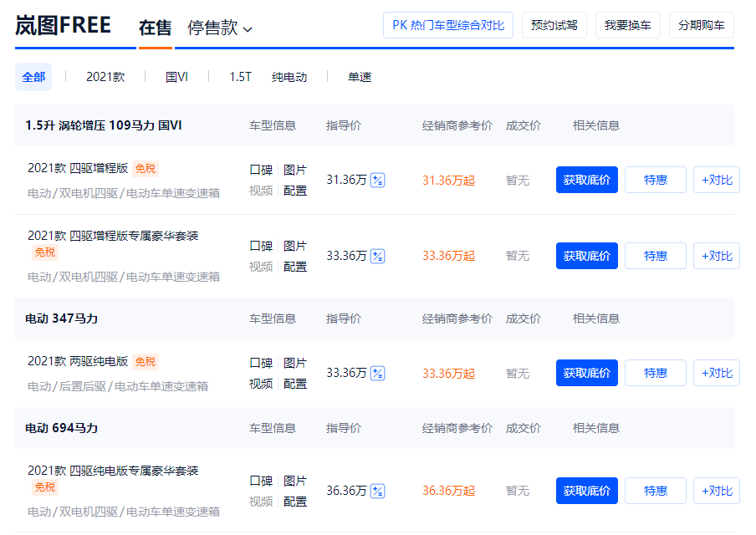Filter by 单速 transmission
The width and height of the screenshot is (756, 535).
[x=360, y=77]
